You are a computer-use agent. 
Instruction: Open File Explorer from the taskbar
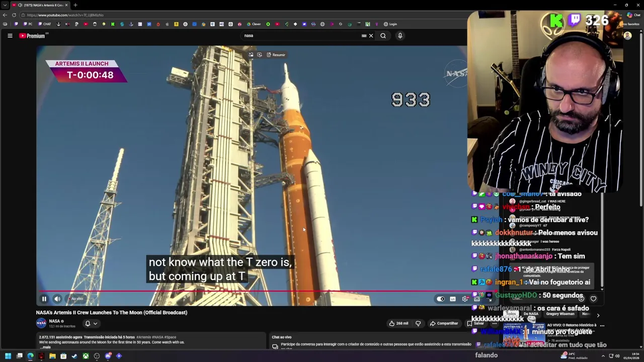tap(52, 356)
